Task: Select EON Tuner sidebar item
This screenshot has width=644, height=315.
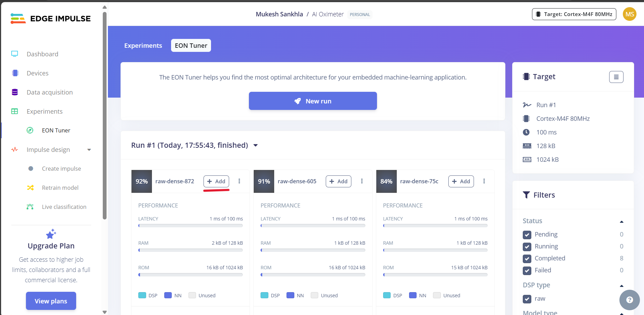Action: tap(56, 130)
